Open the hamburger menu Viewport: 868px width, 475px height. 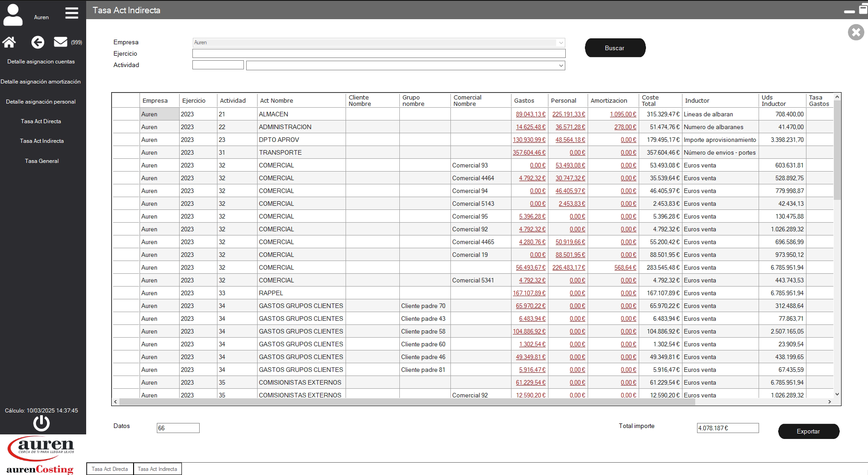[x=72, y=13]
